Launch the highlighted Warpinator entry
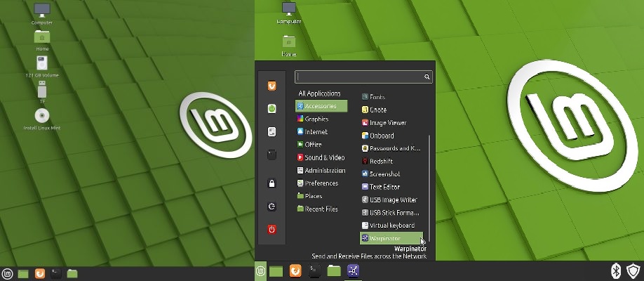The width and height of the screenshot is (644, 281). click(x=391, y=238)
